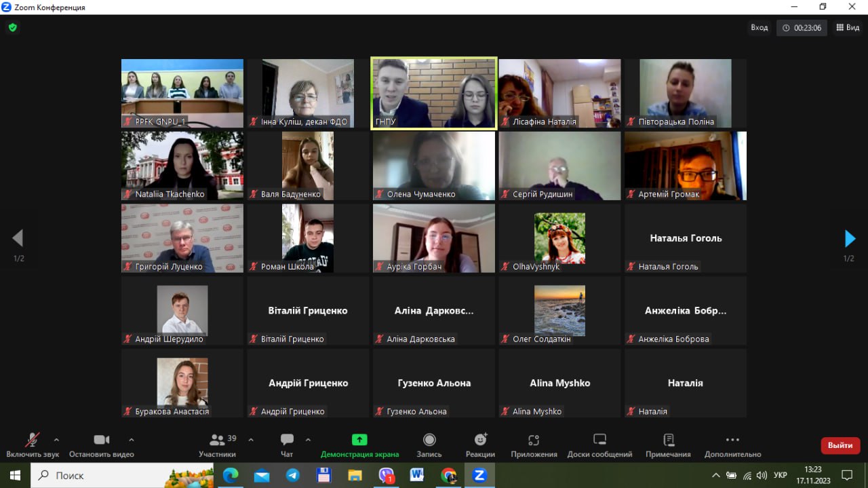Click the Alina Myshko name label
868x488 pixels.
(x=537, y=412)
